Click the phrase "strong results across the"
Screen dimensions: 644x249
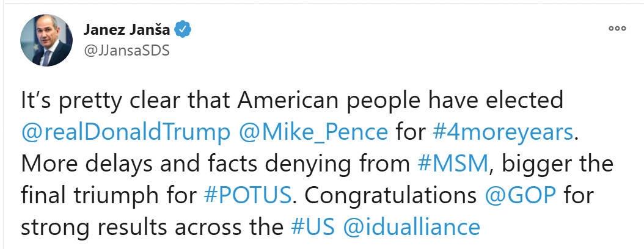tap(150, 227)
